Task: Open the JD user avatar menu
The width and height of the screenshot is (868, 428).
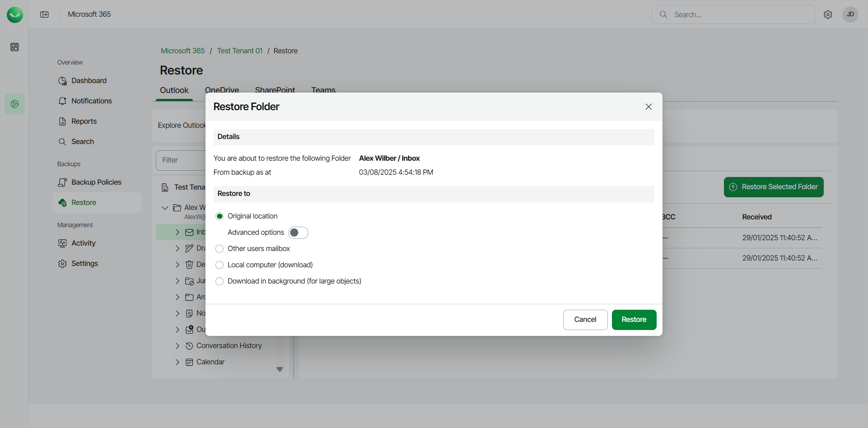Action: pyautogui.click(x=850, y=14)
